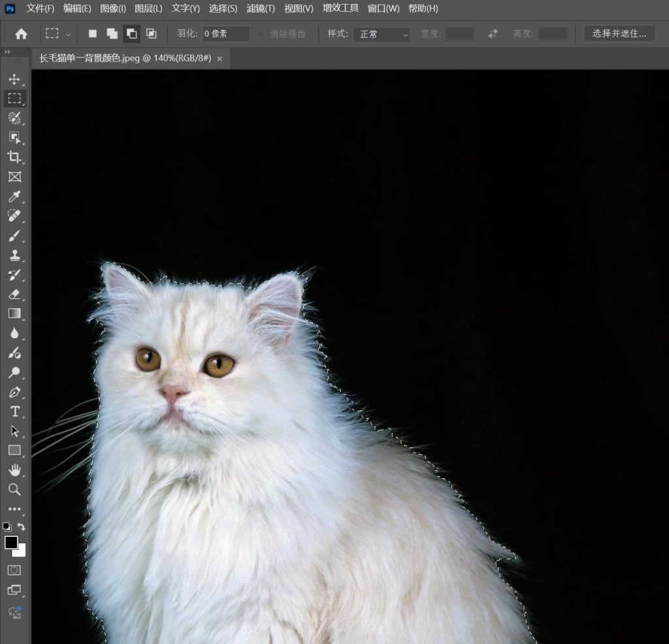
Task: Select the Move tool
Action: coord(14,79)
